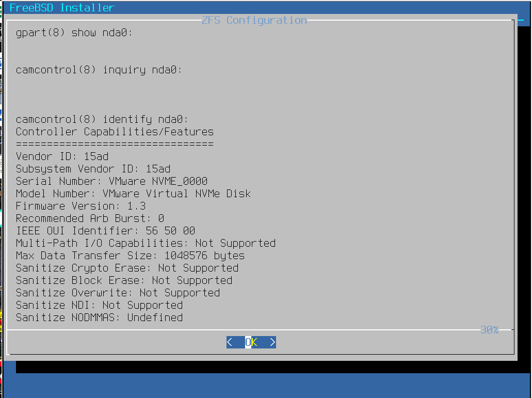Click the OK button

251,342
